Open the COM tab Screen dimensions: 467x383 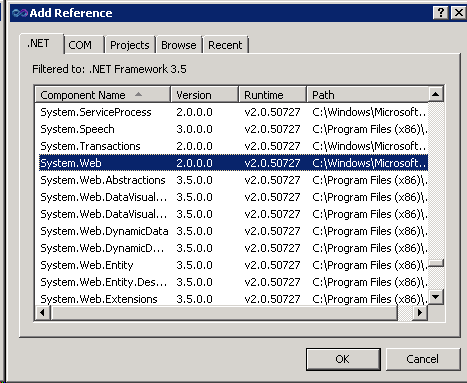click(84, 45)
